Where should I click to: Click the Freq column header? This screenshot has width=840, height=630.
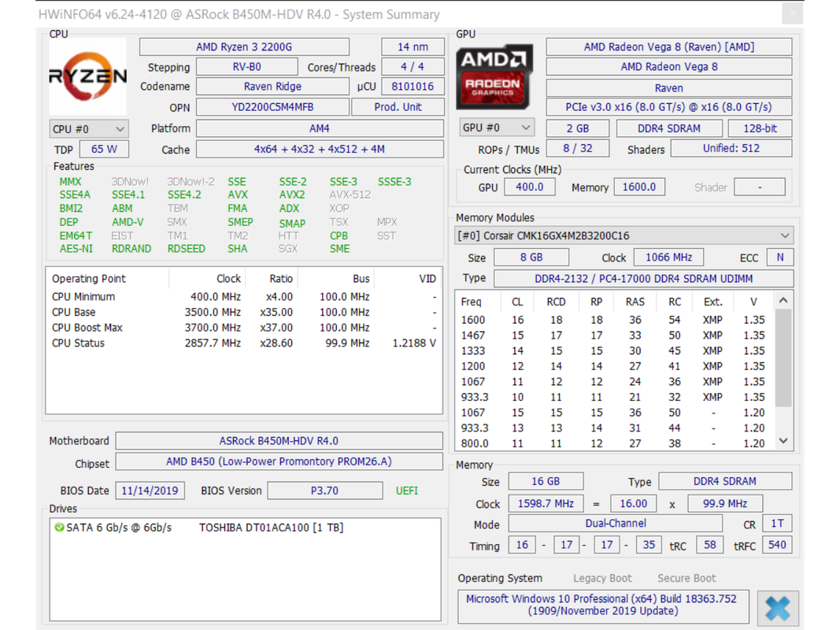click(477, 302)
